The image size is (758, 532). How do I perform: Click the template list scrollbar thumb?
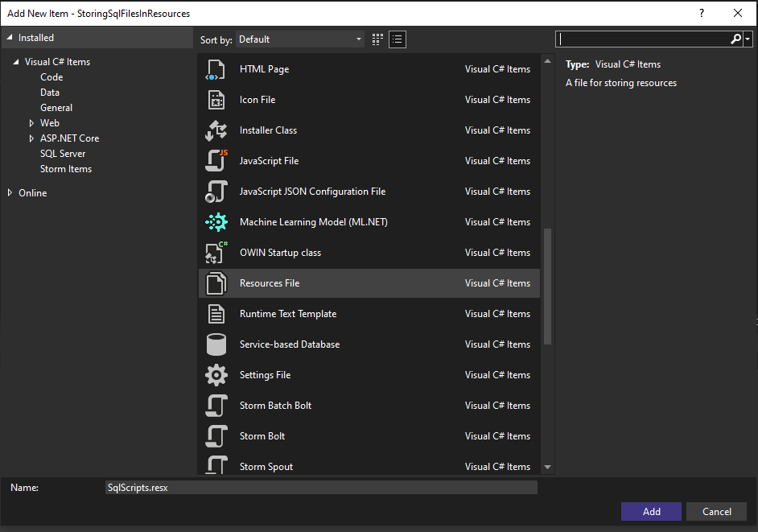tap(548, 287)
